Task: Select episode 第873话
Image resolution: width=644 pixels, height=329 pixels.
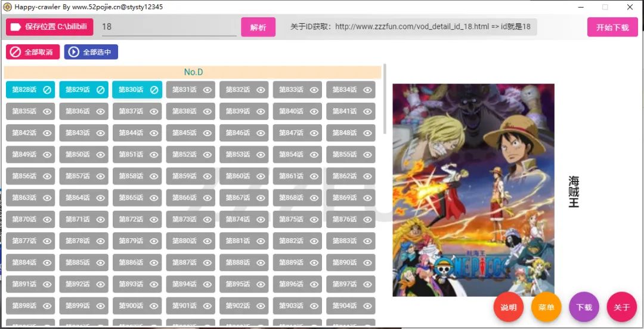Action: 191,220
